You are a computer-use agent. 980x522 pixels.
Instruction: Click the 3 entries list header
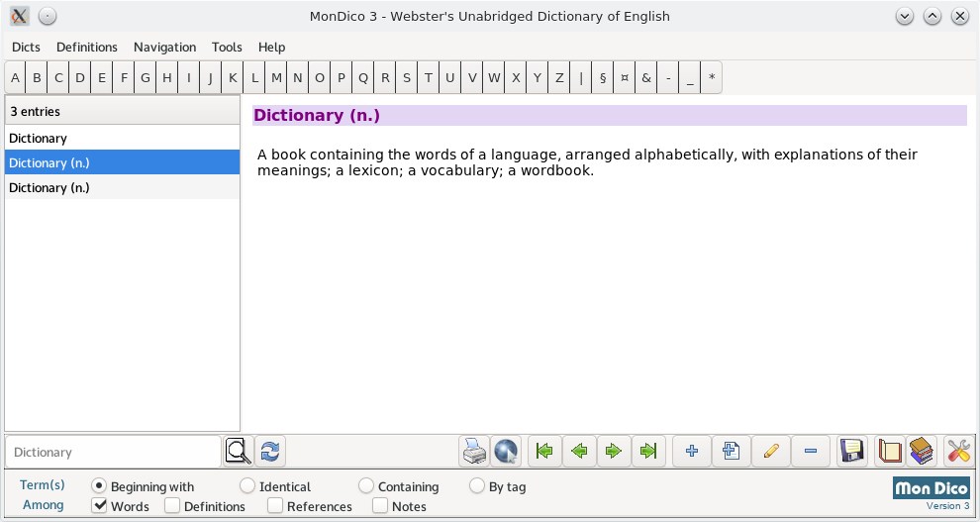coord(122,111)
